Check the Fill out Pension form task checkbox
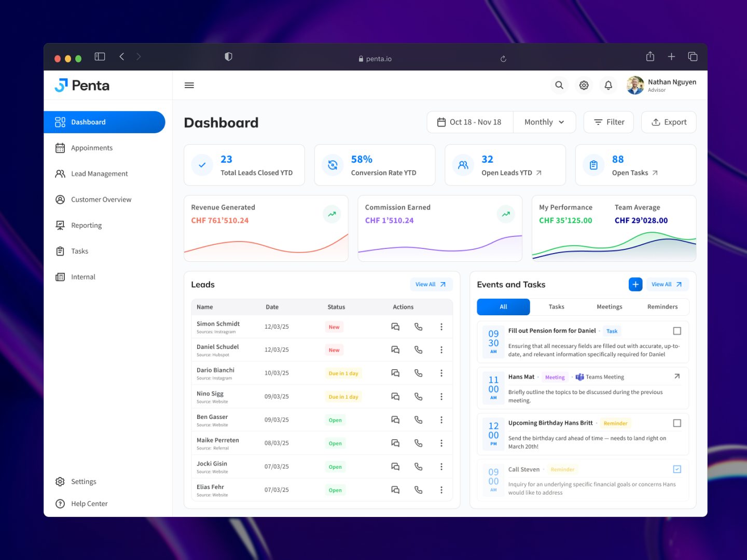Viewport: 747px width, 560px height. (677, 330)
